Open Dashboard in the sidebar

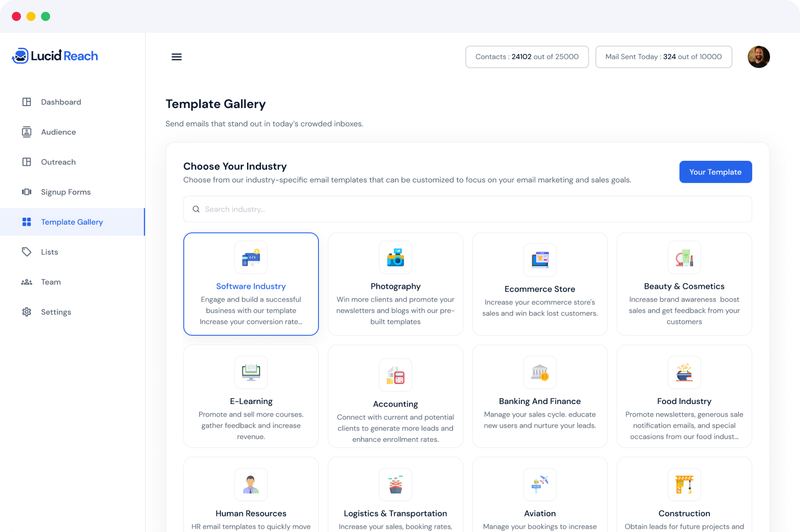(61, 102)
